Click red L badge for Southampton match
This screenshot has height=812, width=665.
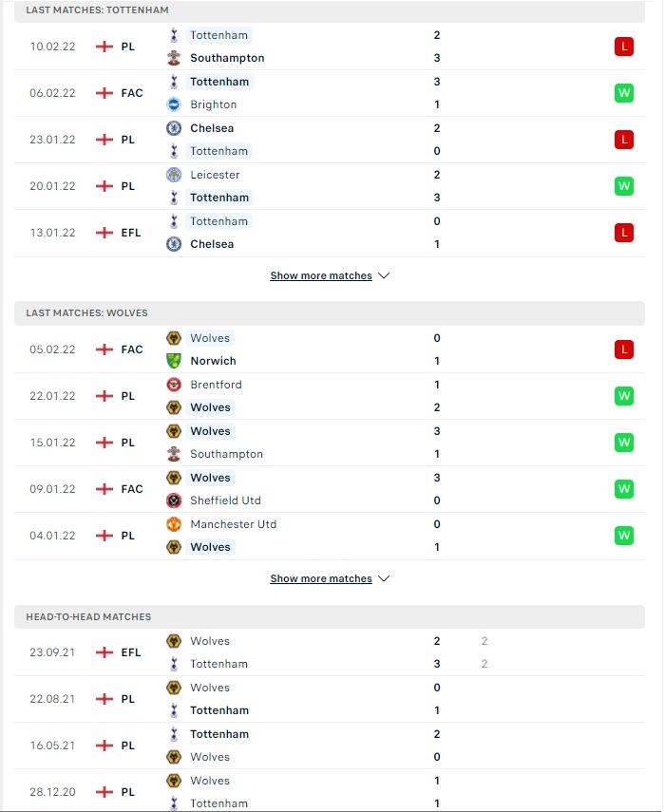pos(623,47)
